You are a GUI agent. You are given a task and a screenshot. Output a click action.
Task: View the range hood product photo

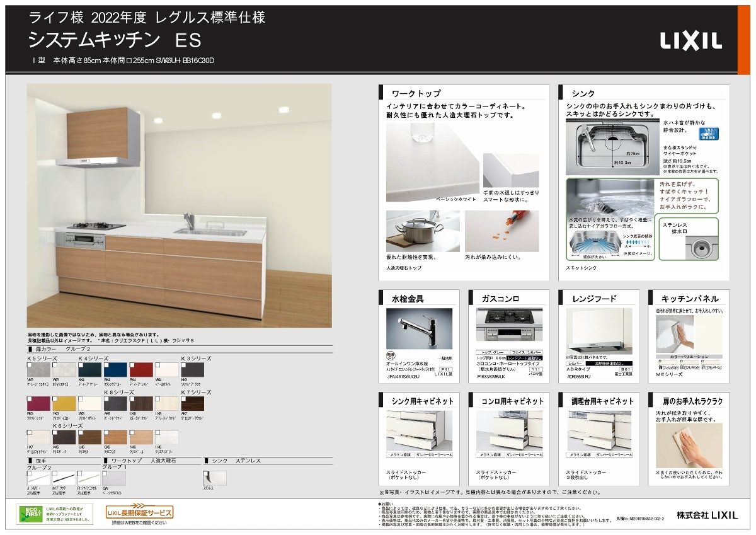click(599, 331)
